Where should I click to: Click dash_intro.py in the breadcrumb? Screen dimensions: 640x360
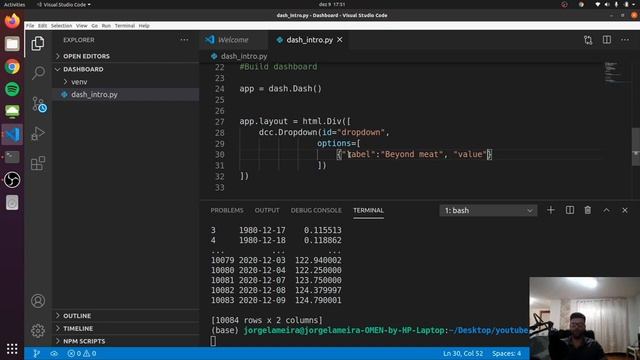point(244,56)
